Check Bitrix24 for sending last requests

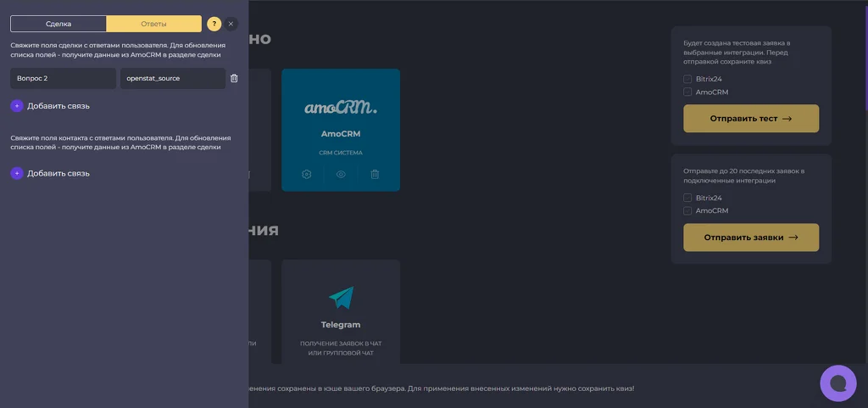687,198
